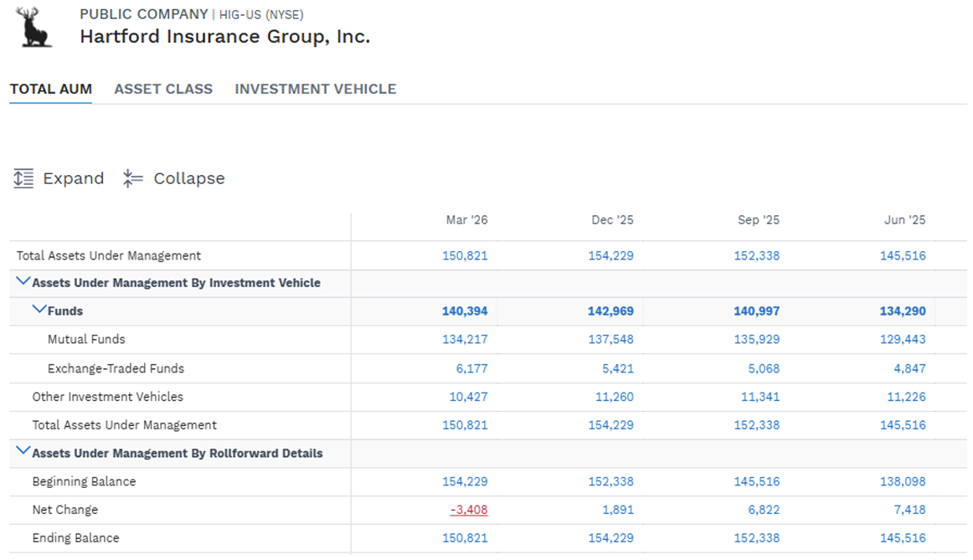Image resolution: width=973 pixels, height=560 pixels.
Task: Open the ASSET CLASS tab
Action: coord(163,90)
